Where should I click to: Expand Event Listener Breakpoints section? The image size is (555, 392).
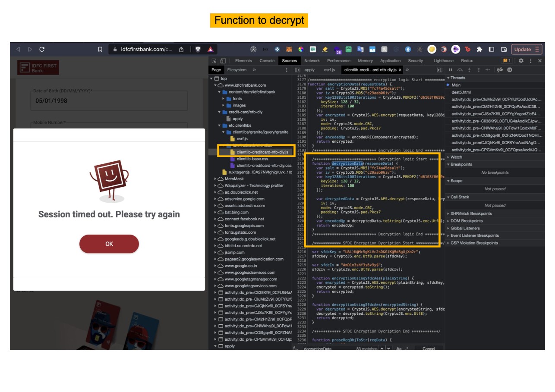pyautogui.click(x=495, y=235)
